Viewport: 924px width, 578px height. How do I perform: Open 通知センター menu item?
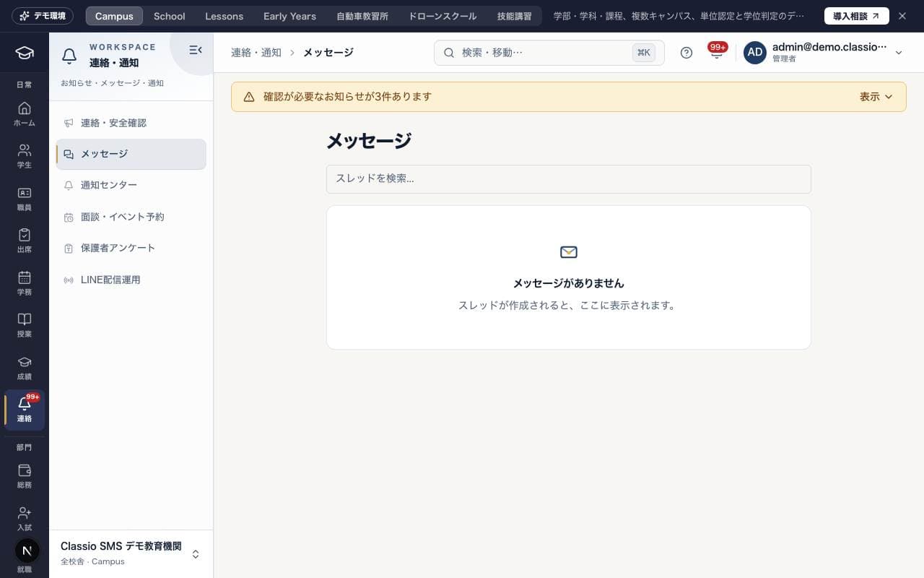tap(131, 185)
